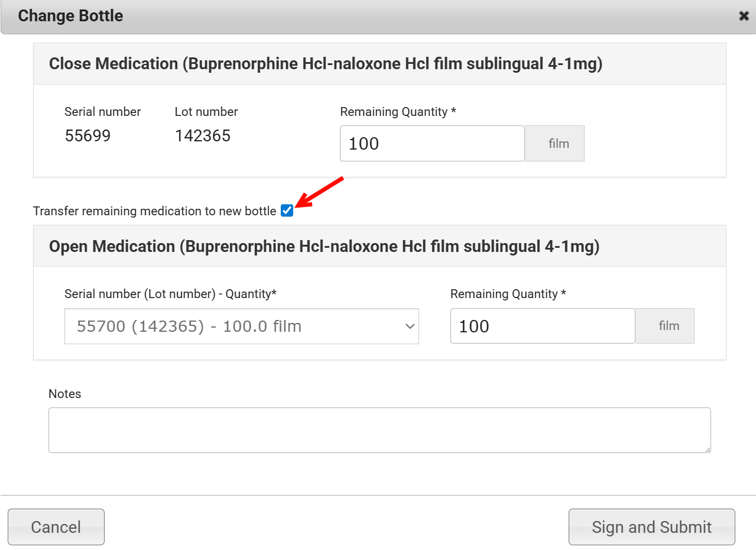Click the Notes label
The height and width of the screenshot is (550, 756).
(x=65, y=394)
